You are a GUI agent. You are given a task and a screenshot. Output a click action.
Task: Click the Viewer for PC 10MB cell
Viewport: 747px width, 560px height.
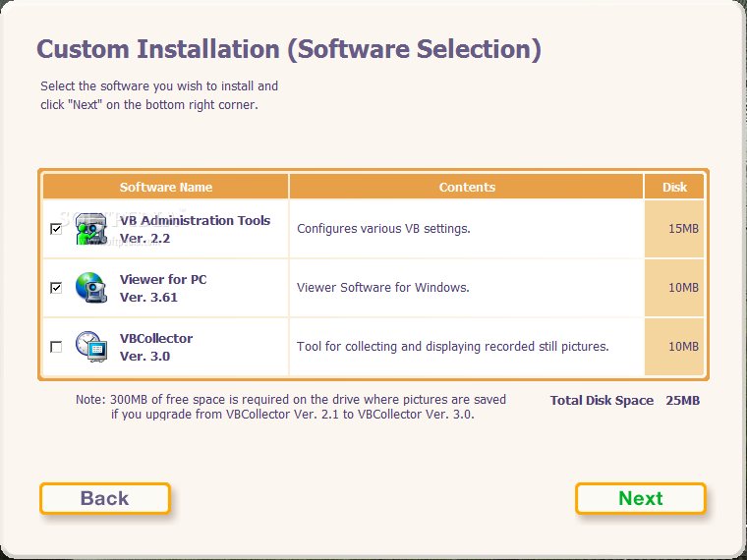point(674,288)
